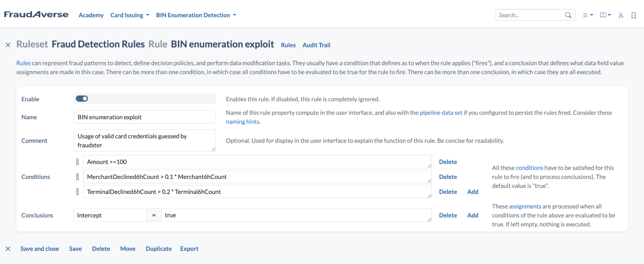
Task: Open the Rules tab link
Action: (288, 45)
